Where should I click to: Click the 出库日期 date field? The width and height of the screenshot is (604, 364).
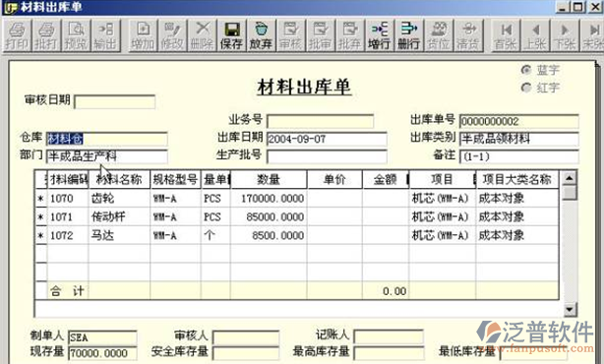click(327, 139)
